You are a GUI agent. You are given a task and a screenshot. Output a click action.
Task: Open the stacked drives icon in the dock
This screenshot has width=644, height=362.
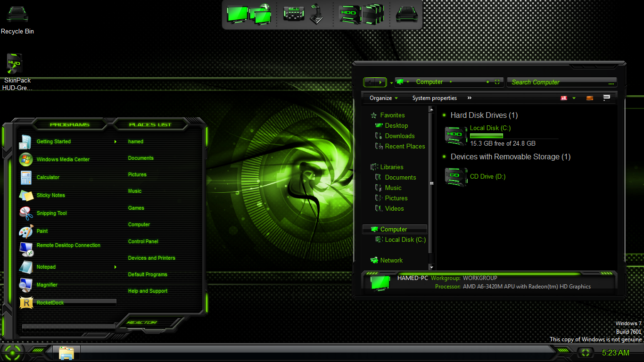tap(373, 14)
